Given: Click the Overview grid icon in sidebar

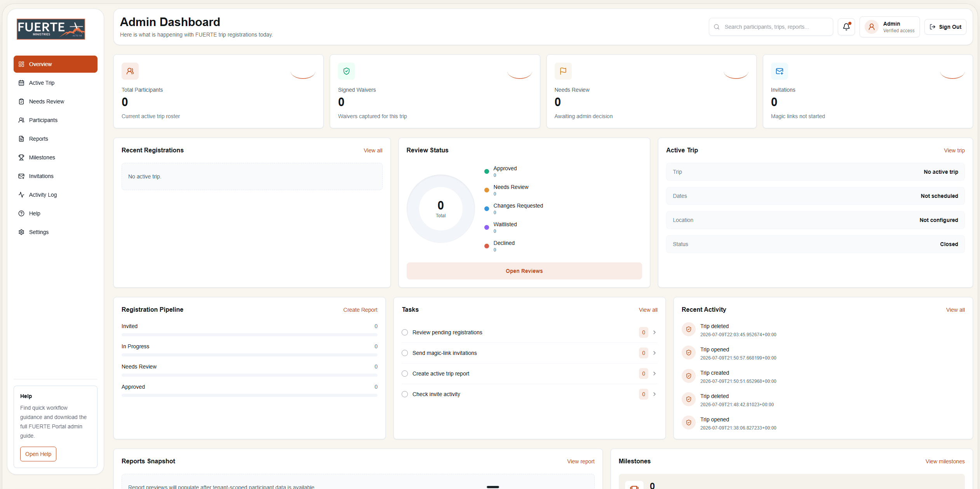Looking at the screenshot, I should 21,64.
